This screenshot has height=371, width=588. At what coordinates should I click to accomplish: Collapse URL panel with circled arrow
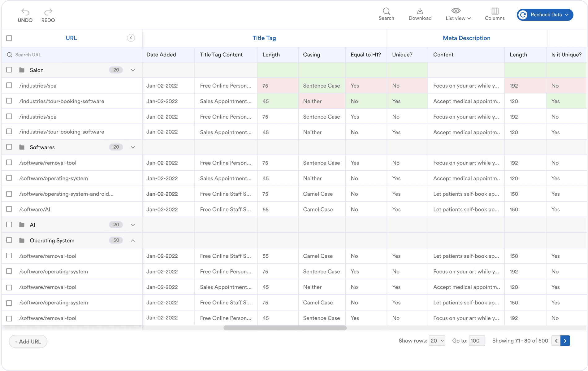(131, 38)
